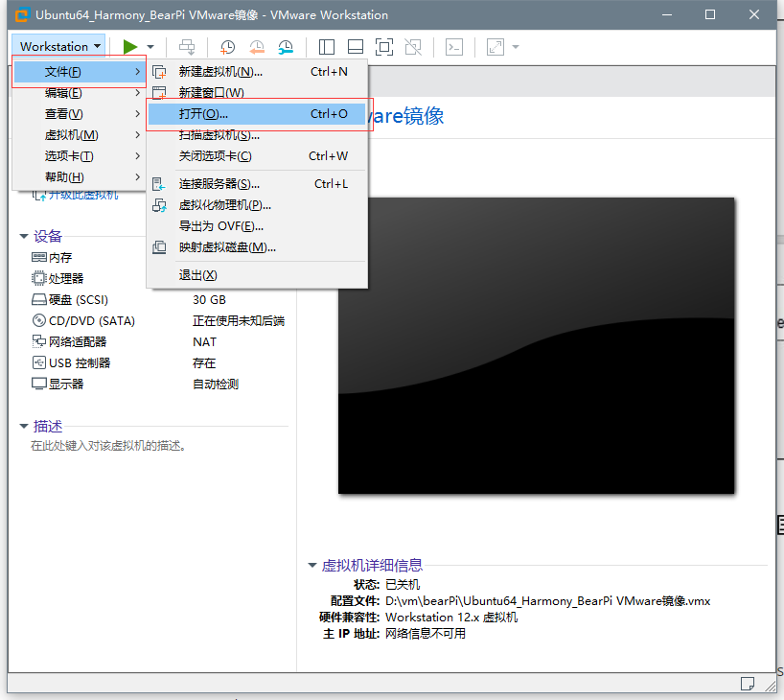This screenshot has width=784, height=700.
Task: Click the map virtual disk icon
Action: tap(159, 247)
